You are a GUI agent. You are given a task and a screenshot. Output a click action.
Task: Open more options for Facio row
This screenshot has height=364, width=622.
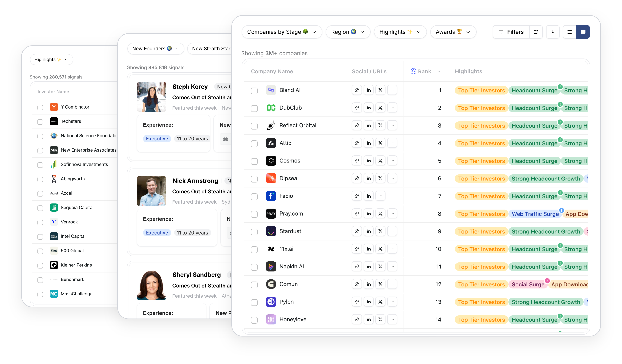[x=380, y=196]
